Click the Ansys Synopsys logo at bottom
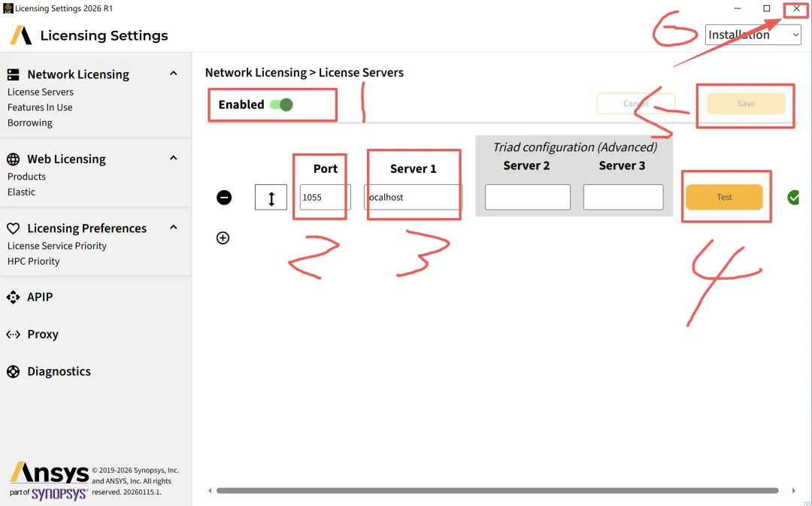Image resolution: width=812 pixels, height=506 pixels. click(49, 481)
